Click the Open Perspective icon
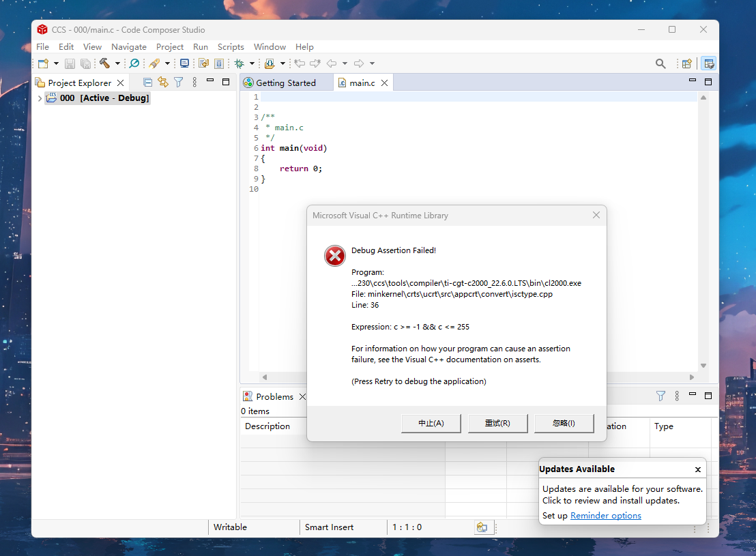 687,63
